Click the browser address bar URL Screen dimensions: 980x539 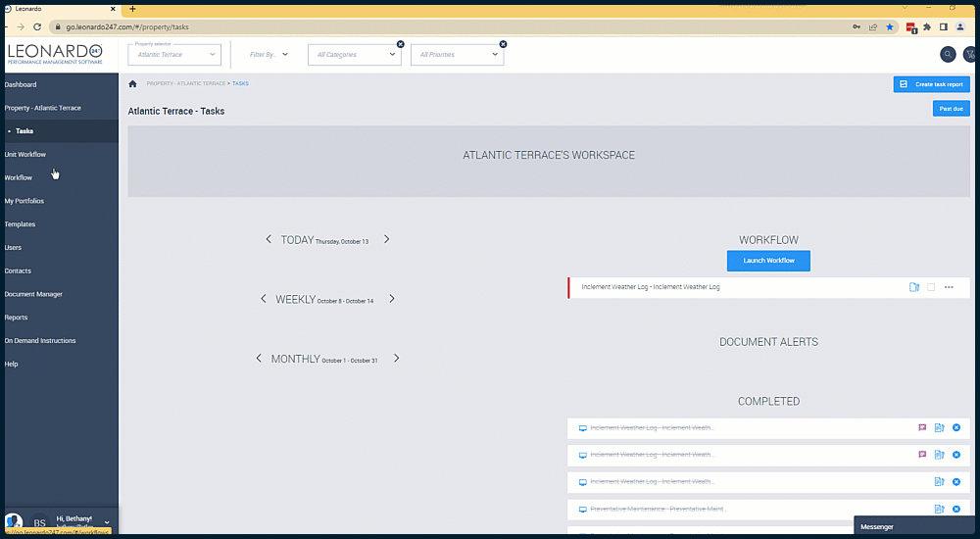(x=126, y=26)
